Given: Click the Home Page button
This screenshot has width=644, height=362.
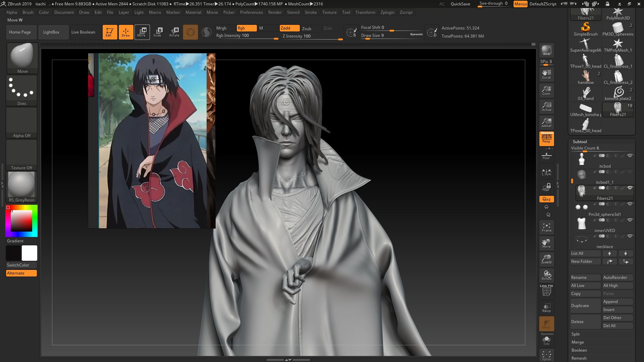Looking at the screenshot, I should point(21,32).
